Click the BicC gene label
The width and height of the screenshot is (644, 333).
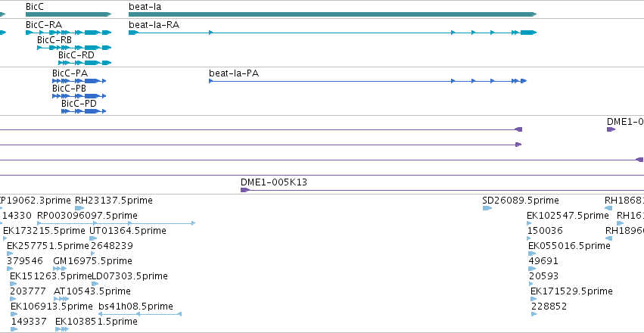35,7
